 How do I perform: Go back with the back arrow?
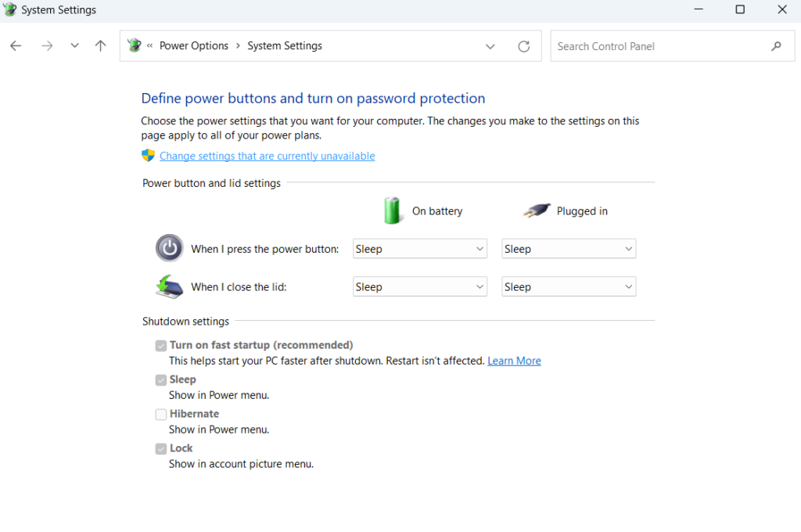click(x=16, y=46)
